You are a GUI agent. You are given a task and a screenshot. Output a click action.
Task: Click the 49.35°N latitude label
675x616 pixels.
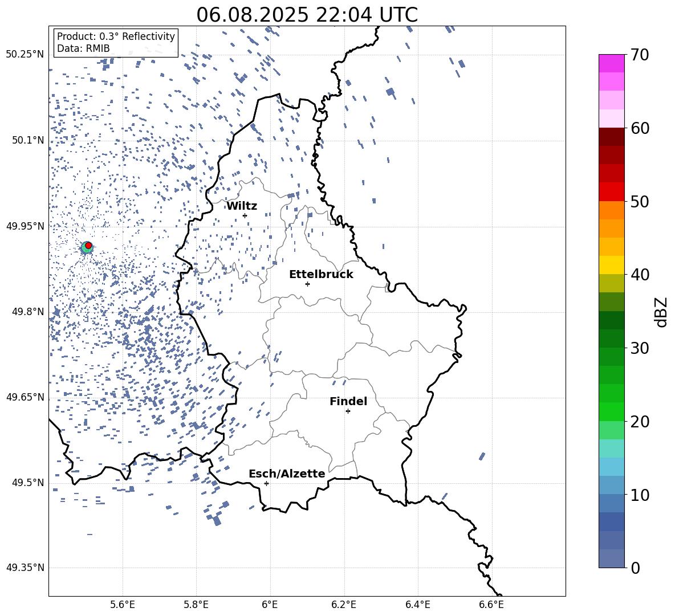[25, 568]
